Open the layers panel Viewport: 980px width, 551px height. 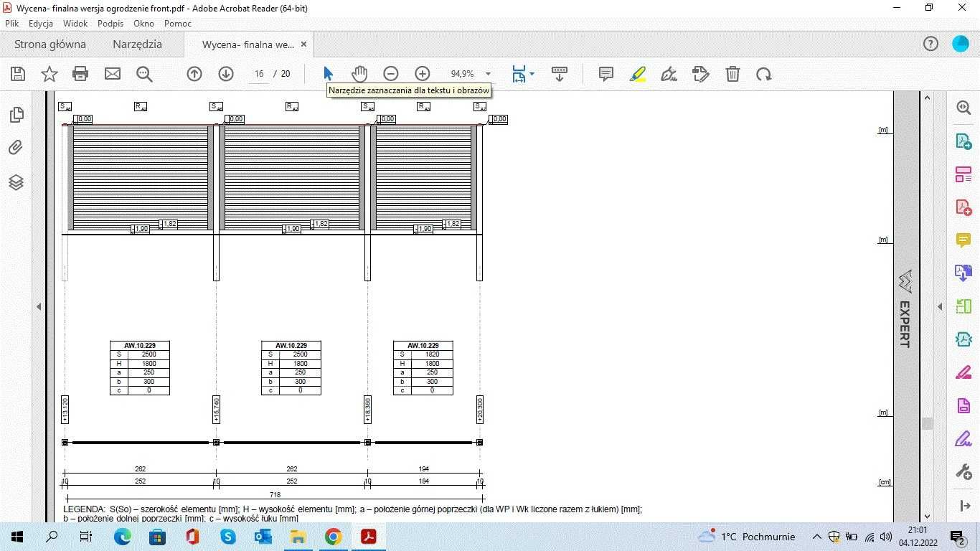[17, 182]
